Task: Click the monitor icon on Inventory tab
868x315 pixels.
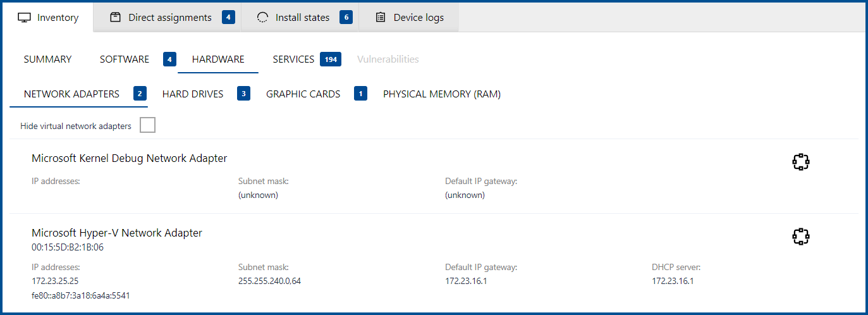Action: (x=25, y=18)
